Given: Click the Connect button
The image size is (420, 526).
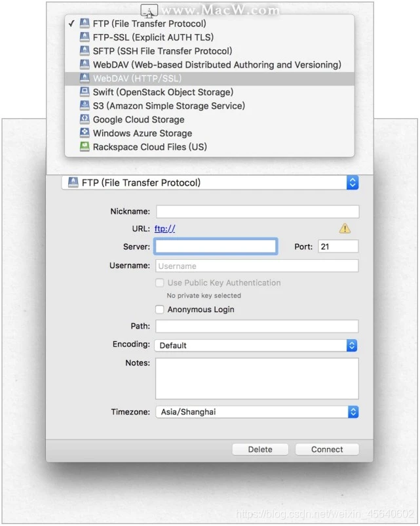Looking at the screenshot, I should pos(327,449).
